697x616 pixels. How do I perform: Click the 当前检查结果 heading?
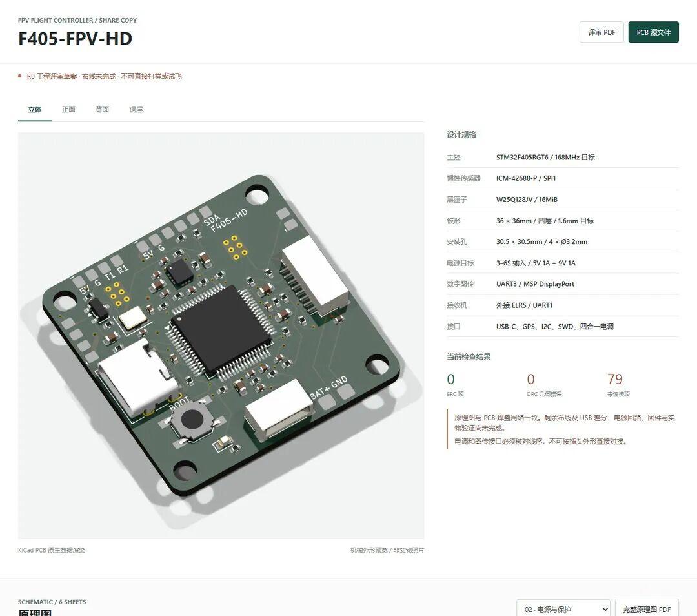[469, 356]
